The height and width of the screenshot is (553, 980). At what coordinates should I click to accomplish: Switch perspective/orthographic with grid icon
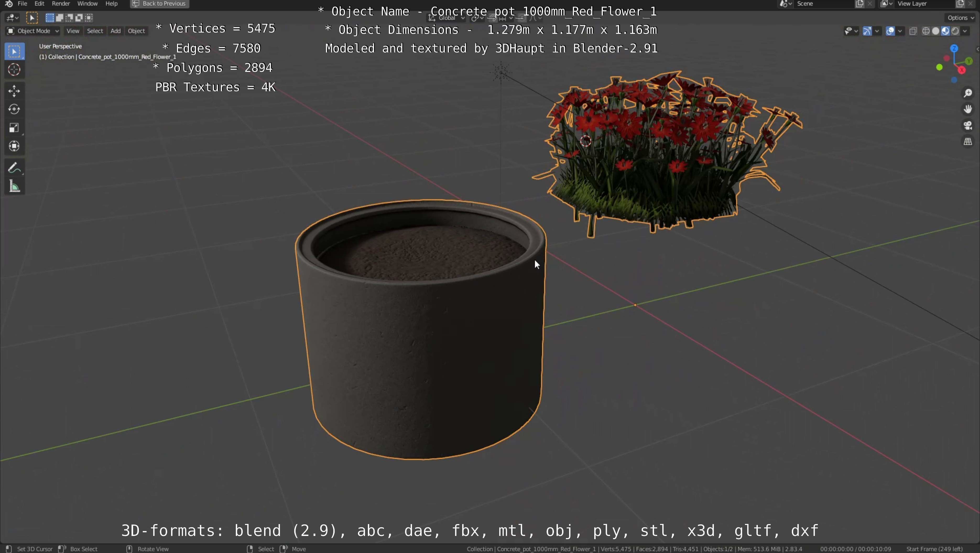click(x=968, y=142)
